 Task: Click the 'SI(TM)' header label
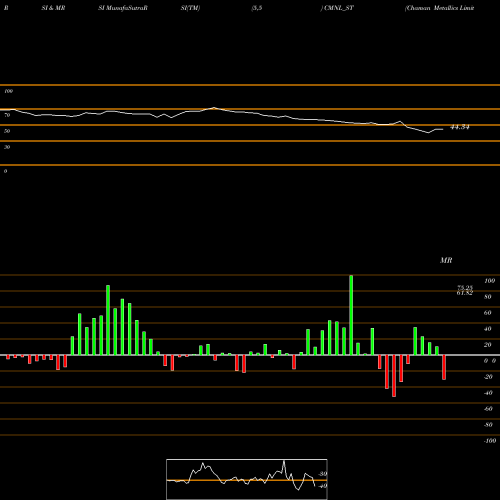[190, 8]
